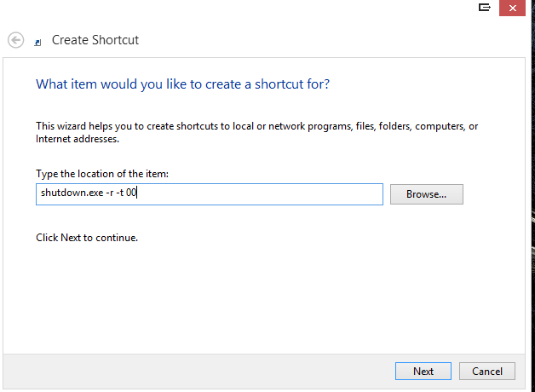Screen dimensions: 535x392
Task: Click the Internet addresses text line
Action: pos(78,139)
